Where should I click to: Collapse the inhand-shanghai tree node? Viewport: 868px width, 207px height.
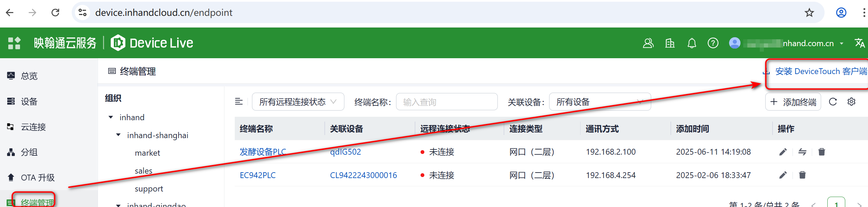[118, 135]
